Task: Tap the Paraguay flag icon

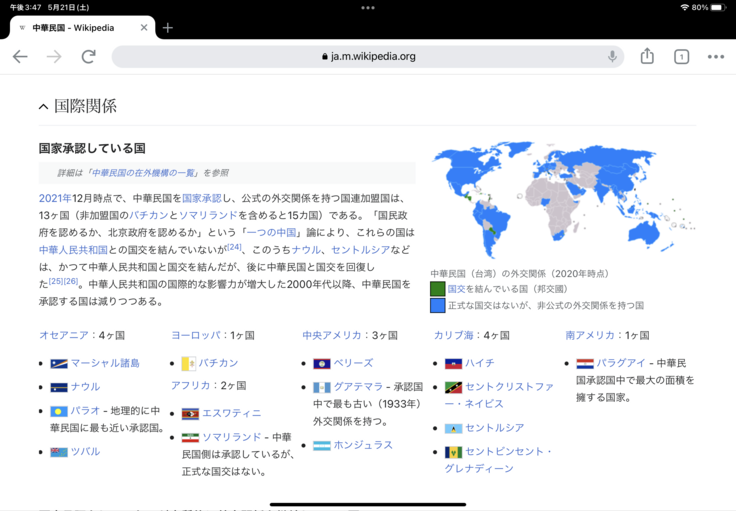Action: click(585, 363)
